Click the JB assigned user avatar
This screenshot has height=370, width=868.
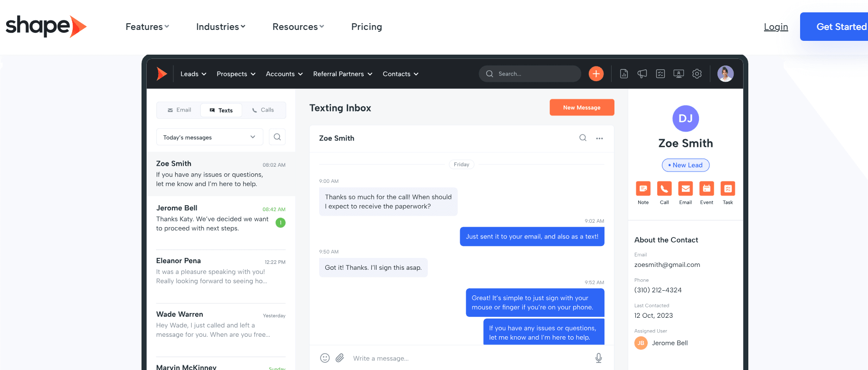pyautogui.click(x=641, y=343)
